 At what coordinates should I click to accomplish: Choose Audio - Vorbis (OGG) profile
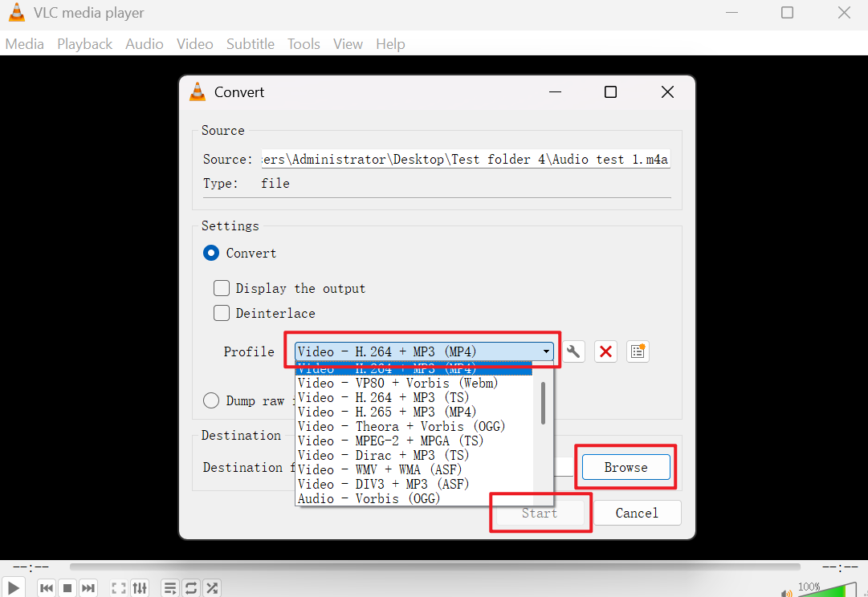414,498
